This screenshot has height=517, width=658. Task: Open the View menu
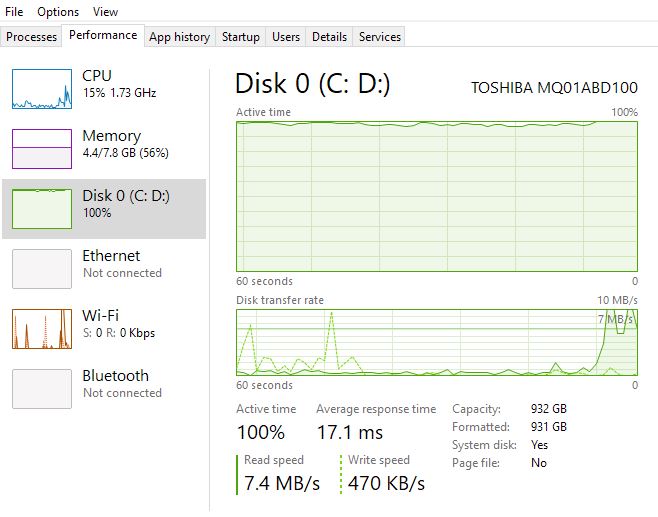pyautogui.click(x=105, y=12)
